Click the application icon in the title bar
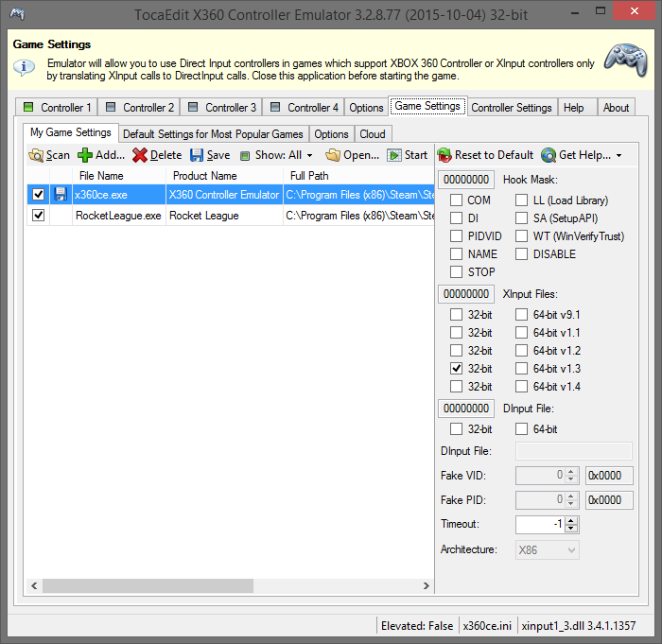 click(17, 14)
